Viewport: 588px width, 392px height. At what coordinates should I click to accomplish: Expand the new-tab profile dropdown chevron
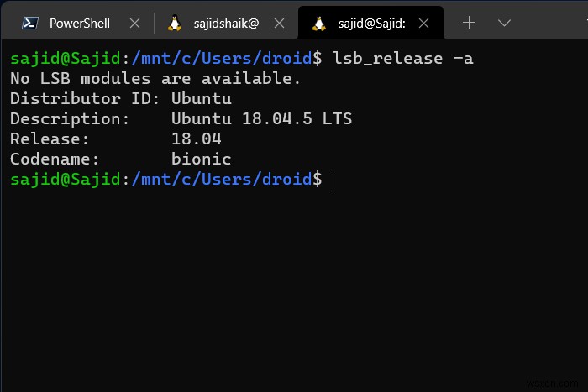pos(504,23)
